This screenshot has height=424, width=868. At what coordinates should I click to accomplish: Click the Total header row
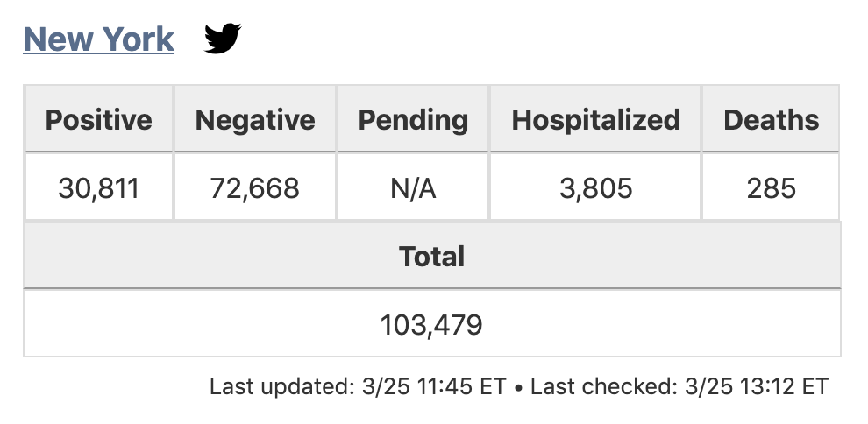(x=431, y=256)
